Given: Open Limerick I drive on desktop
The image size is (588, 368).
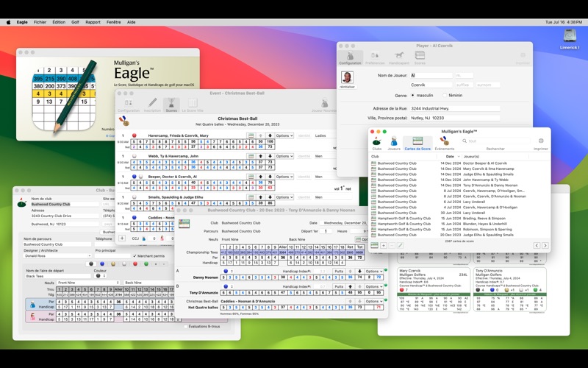Looking at the screenshot, I should [x=570, y=40].
